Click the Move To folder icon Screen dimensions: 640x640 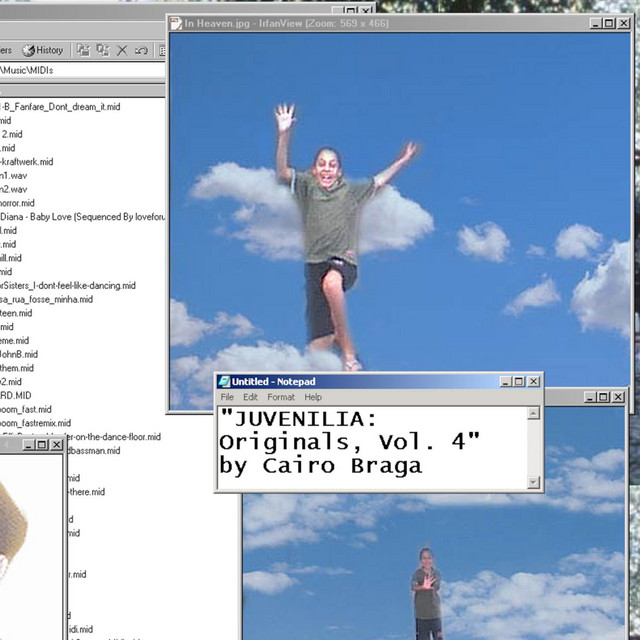tap(83, 50)
